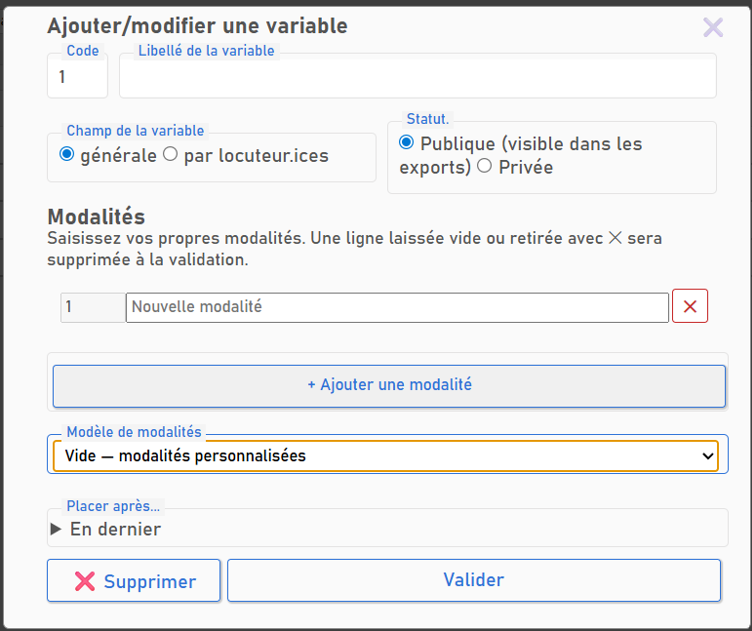
Task: Click the Code input field
Action: (x=77, y=76)
